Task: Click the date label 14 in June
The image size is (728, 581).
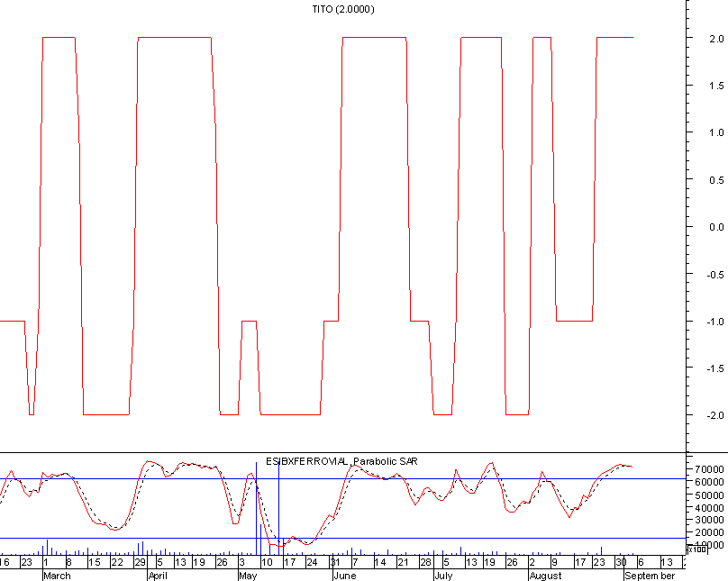Action: 380,562
